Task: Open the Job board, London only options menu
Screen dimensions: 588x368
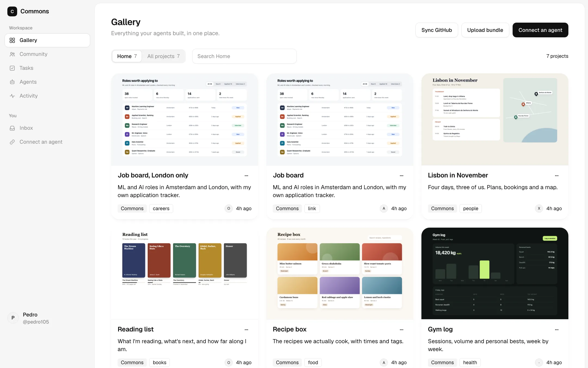Action: (246, 176)
